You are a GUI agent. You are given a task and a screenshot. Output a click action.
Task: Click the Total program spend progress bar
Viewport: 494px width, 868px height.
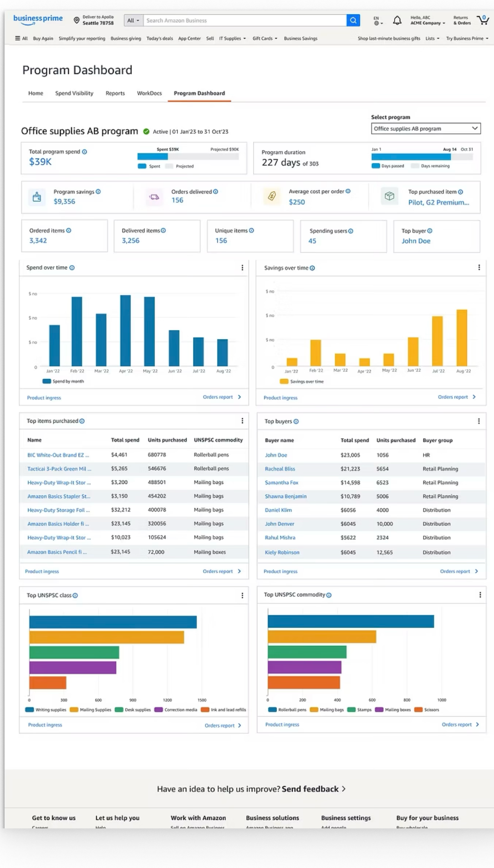[x=188, y=157]
